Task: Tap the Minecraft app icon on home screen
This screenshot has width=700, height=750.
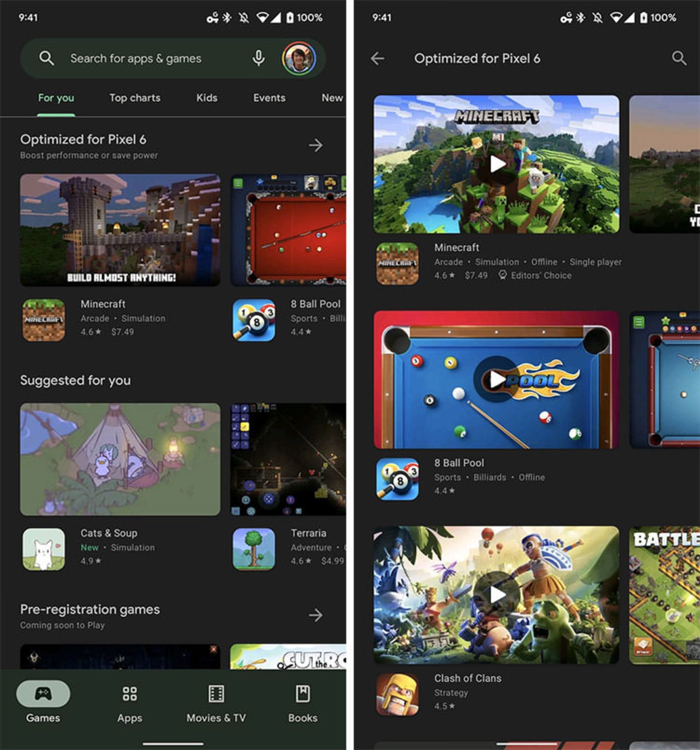Action: pos(43,320)
